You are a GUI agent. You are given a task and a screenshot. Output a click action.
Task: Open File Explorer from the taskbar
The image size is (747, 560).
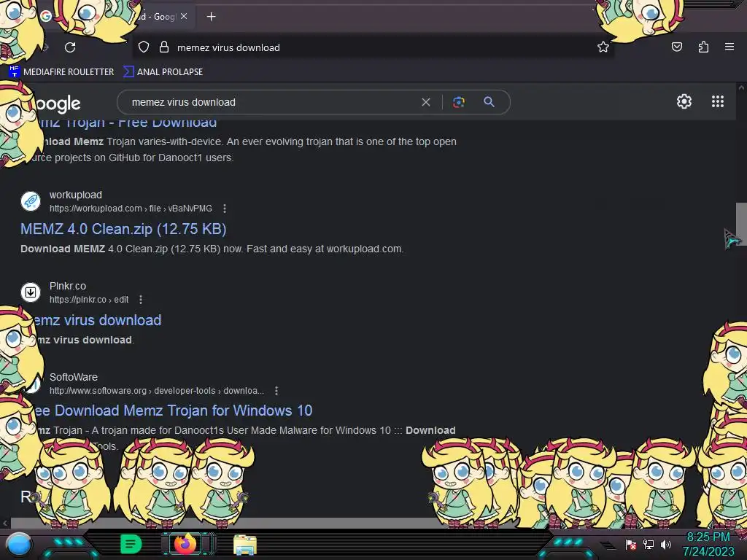click(245, 545)
